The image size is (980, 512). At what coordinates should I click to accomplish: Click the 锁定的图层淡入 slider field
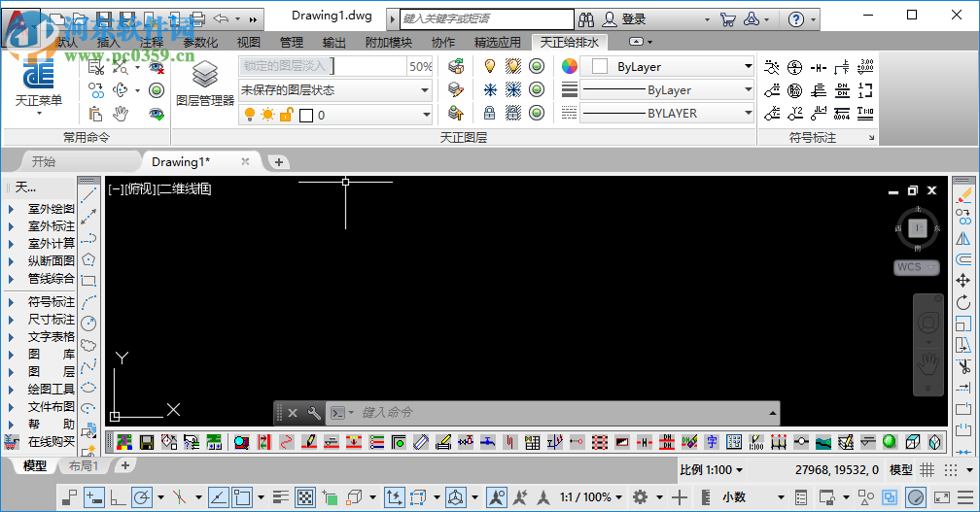[323, 66]
